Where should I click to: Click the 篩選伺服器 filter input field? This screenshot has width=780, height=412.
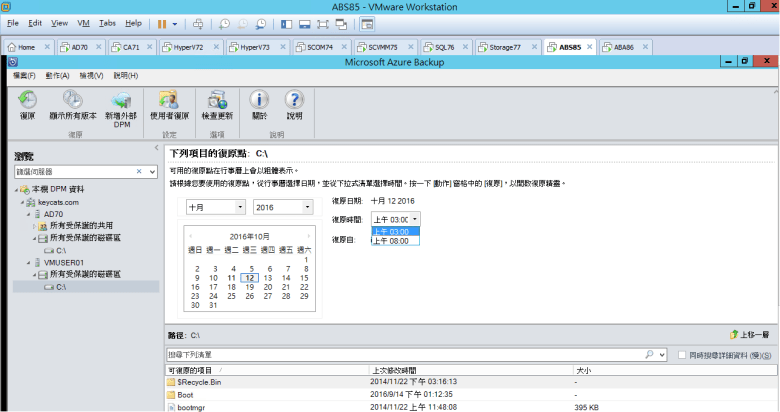pyautogui.click(x=80, y=173)
